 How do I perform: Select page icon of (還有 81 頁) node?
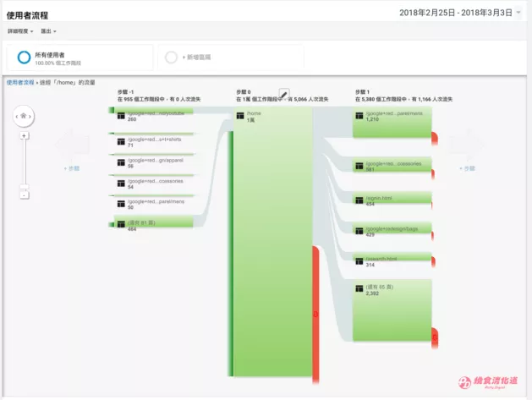(121, 224)
